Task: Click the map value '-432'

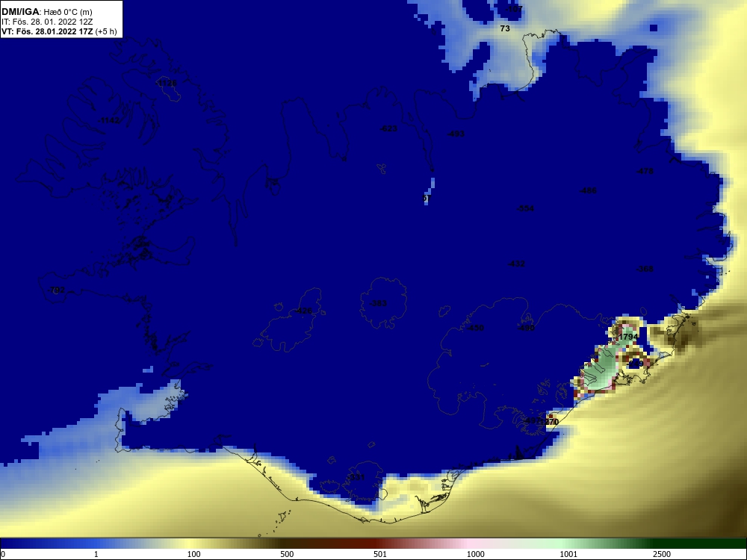Action: coord(516,264)
